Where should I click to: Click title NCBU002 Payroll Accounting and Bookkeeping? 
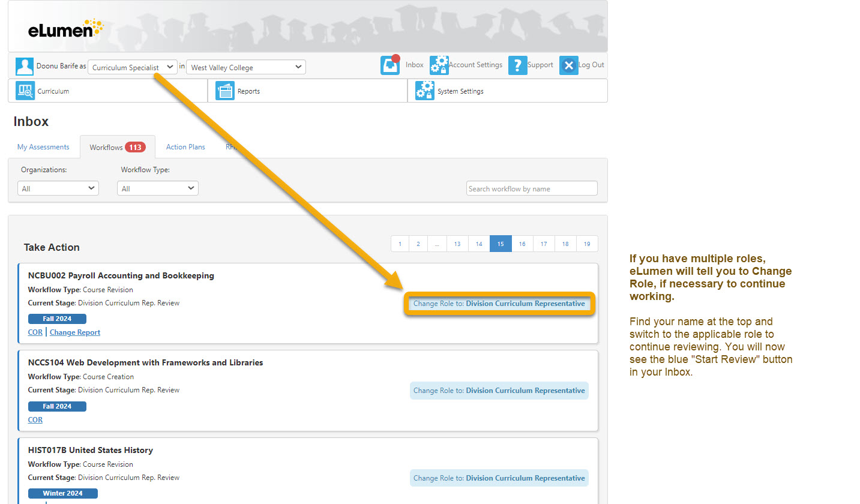click(121, 276)
